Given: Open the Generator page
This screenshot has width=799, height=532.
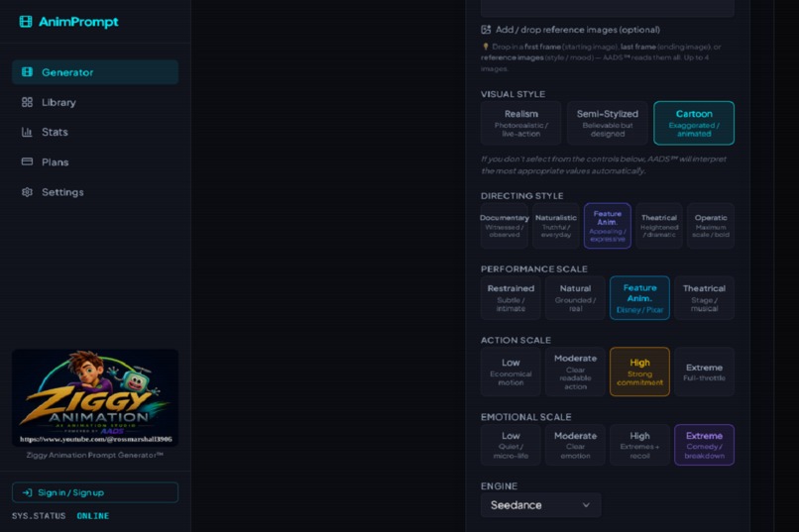Looking at the screenshot, I should [95, 72].
